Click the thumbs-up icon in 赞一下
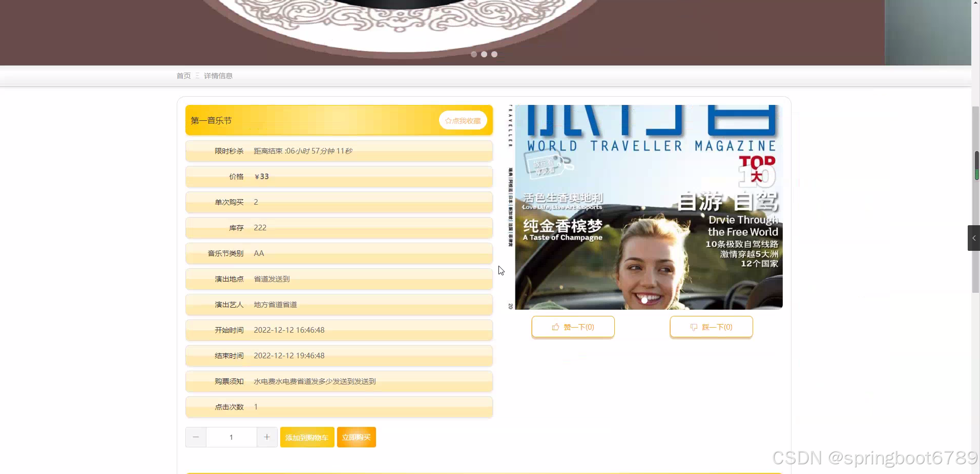 [x=555, y=327]
